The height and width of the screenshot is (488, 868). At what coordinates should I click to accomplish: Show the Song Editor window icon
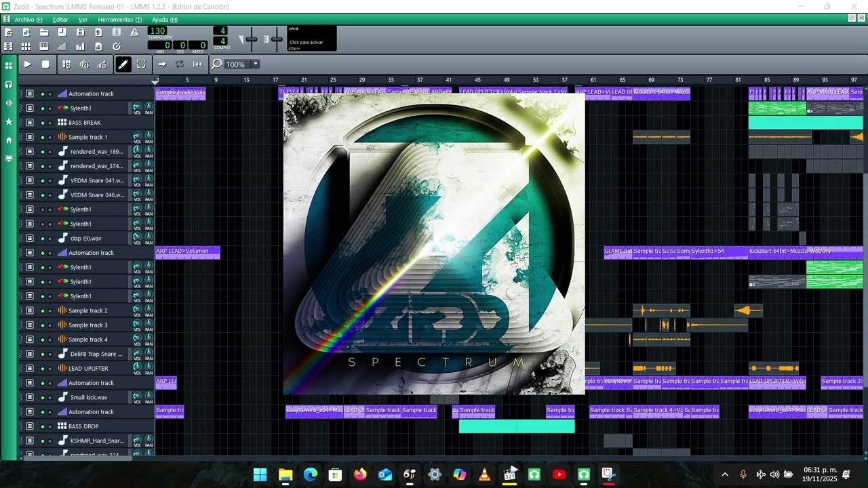click(8, 47)
